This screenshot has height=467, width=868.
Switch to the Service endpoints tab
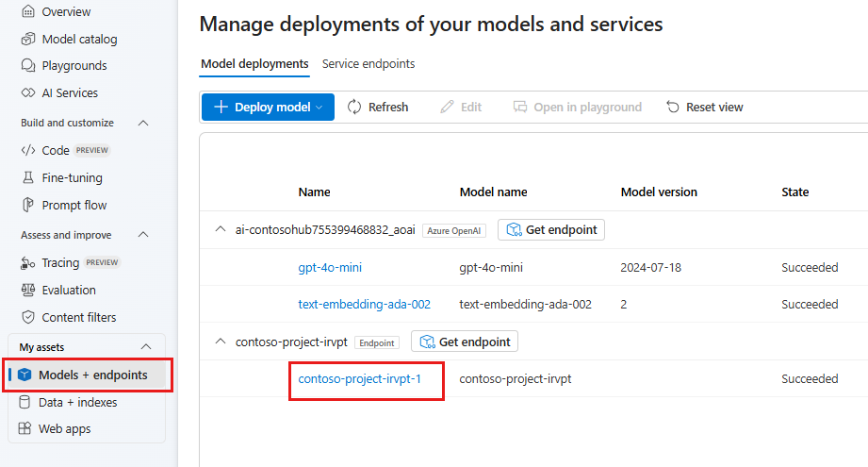[368, 64]
